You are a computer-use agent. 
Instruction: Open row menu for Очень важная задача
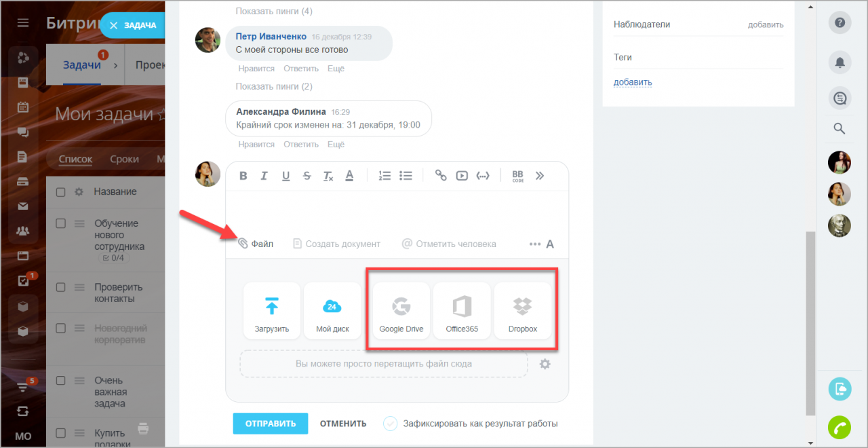(x=79, y=380)
